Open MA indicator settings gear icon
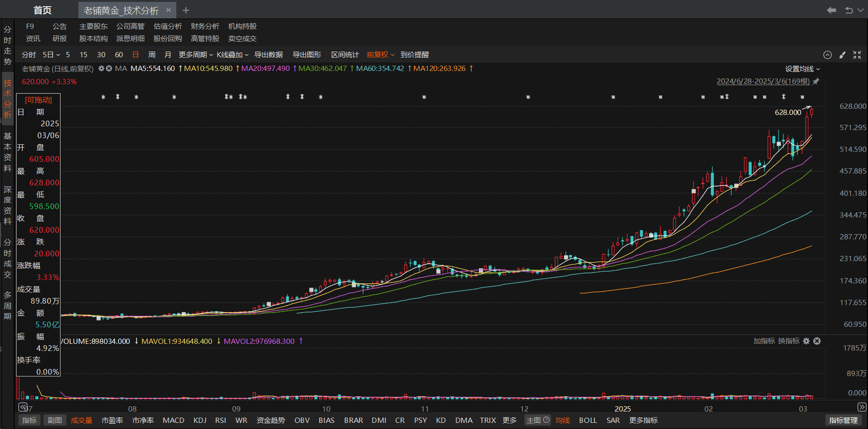This screenshot has width=868, height=429. click(x=101, y=69)
